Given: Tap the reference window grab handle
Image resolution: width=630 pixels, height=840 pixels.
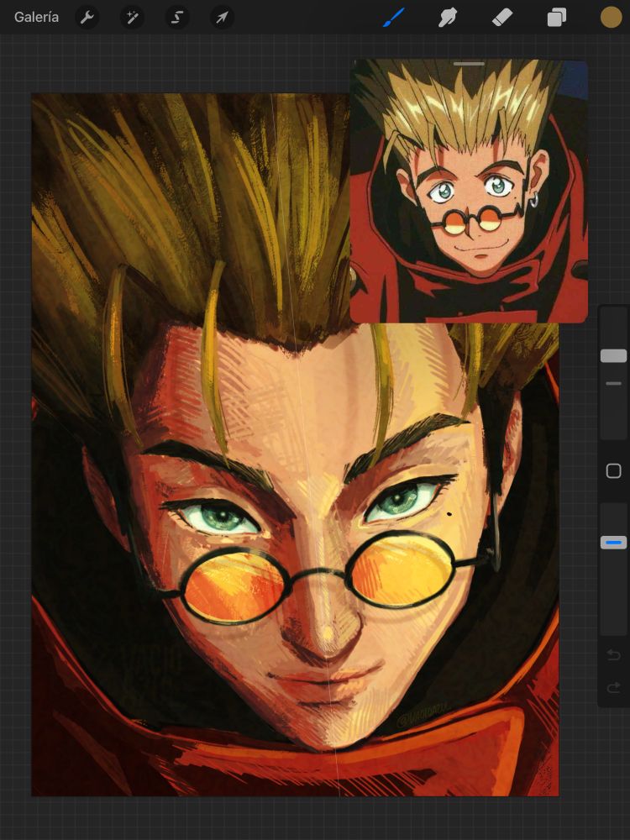Looking at the screenshot, I should 469,64.
